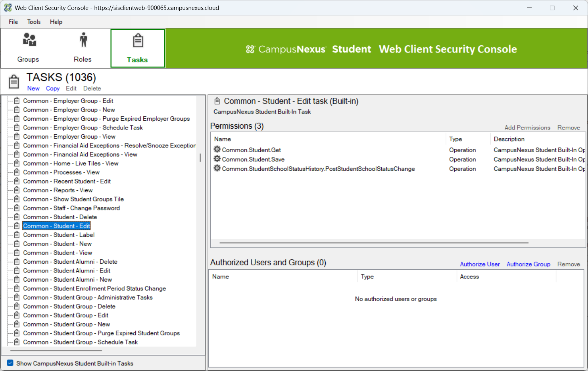Click Authorize User link
This screenshot has height=371, width=588.
480,264
